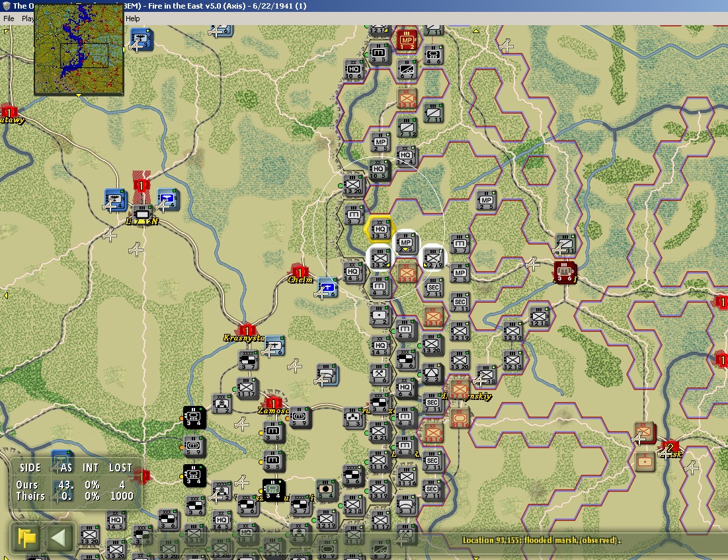
Task: Select the 5-3 unit with three dots
Action: pyautogui.click(x=353, y=417)
